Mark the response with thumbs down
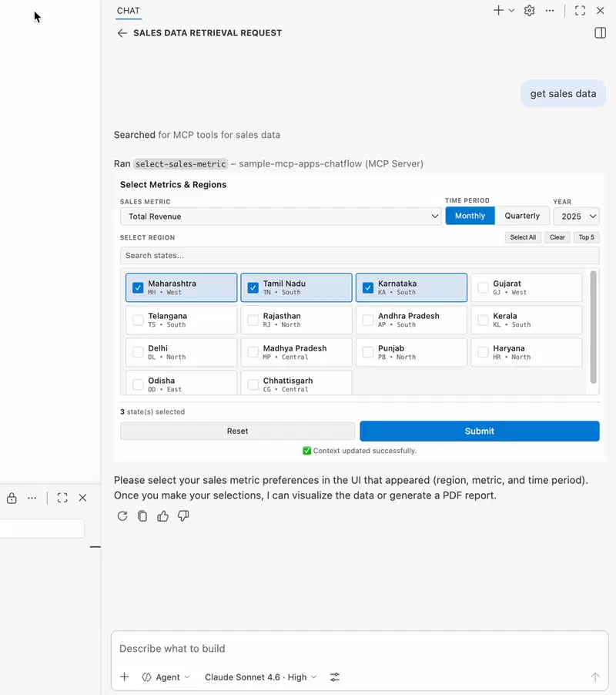This screenshot has width=616, height=695. point(182,516)
